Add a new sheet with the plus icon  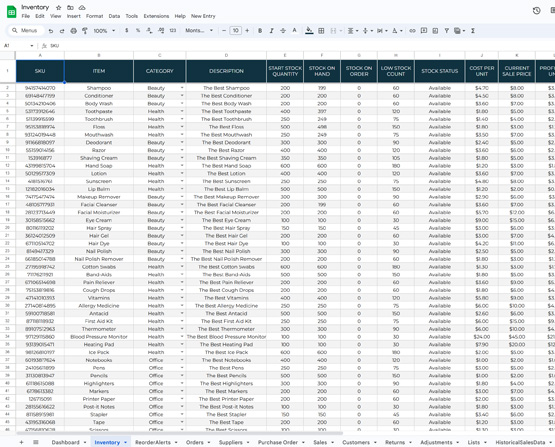[x=21, y=442]
